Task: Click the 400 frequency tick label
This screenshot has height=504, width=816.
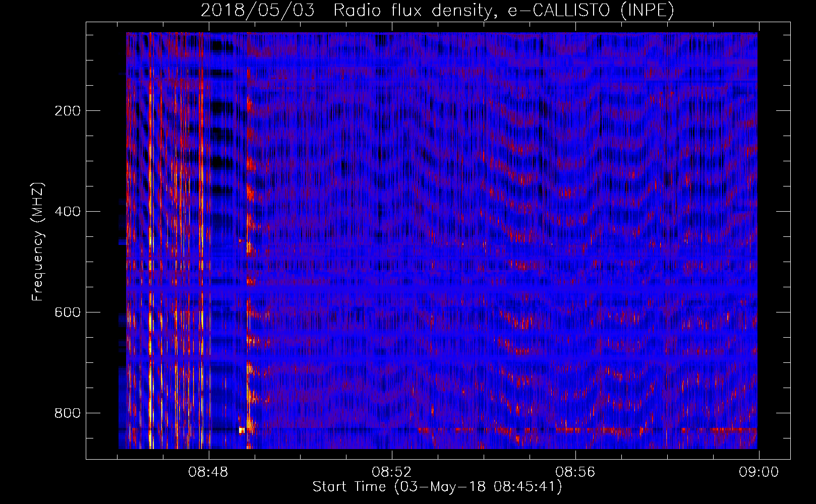Action: [x=67, y=212]
